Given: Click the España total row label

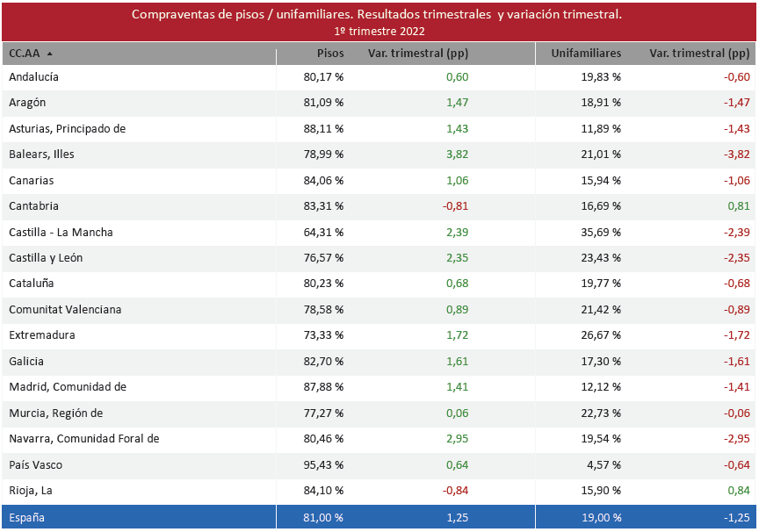Looking at the screenshot, I should tap(26, 518).
